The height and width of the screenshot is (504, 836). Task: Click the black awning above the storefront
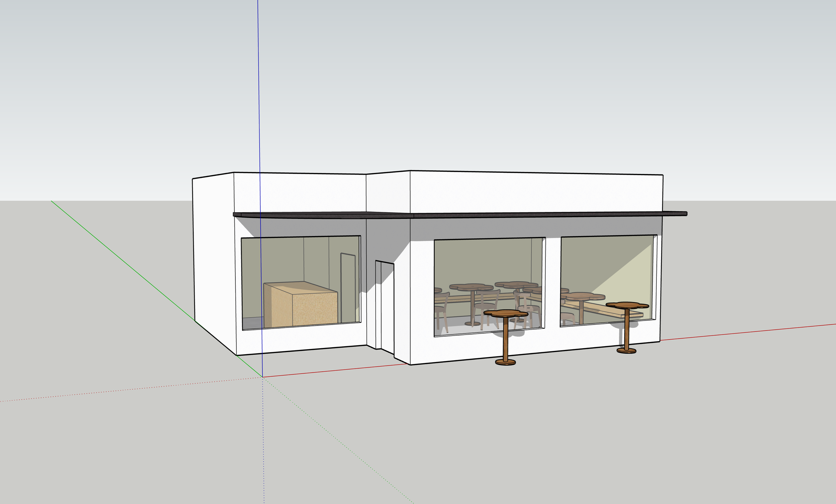pos(475,215)
